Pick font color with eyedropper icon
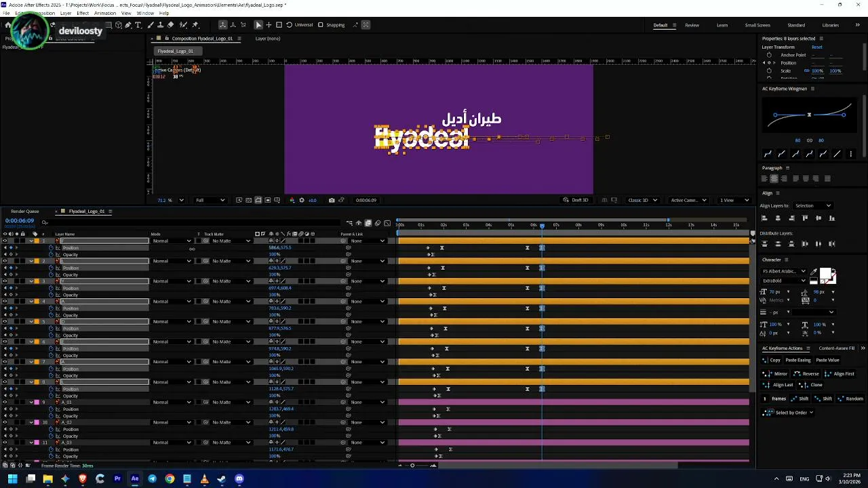The height and width of the screenshot is (488, 868). 814,272
